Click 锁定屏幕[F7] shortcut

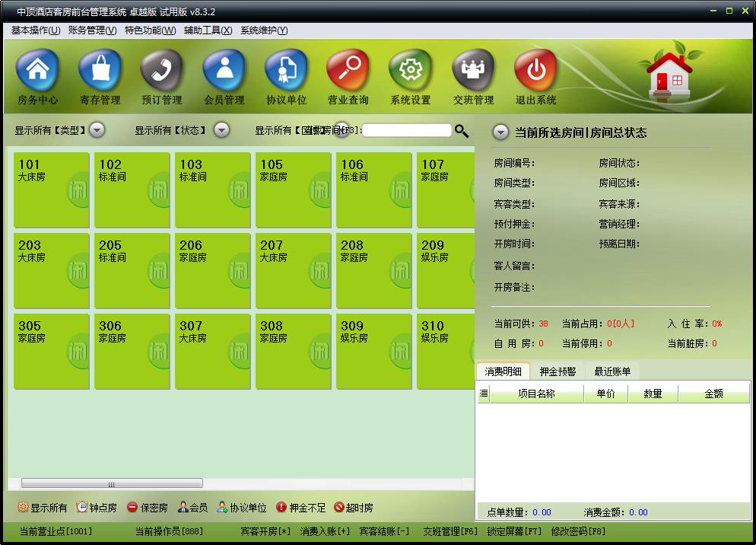[514, 531]
